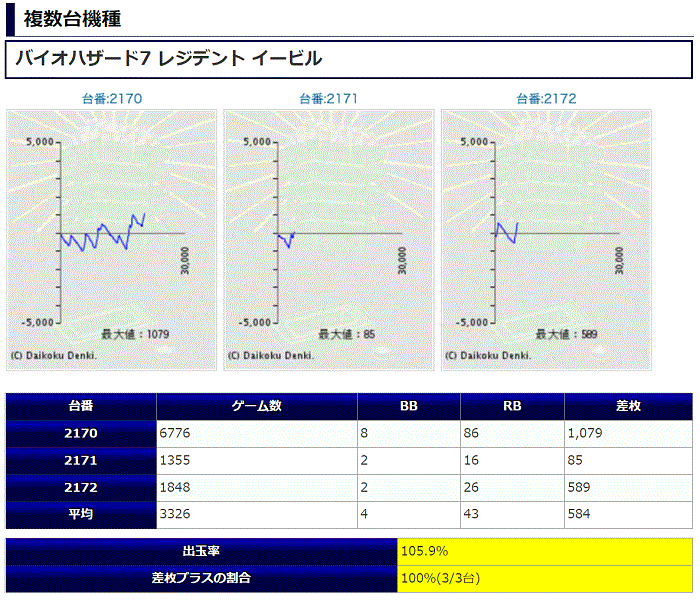Select the 2171 row header in the table
This screenshot has height=605, width=700.
(x=82, y=461)
